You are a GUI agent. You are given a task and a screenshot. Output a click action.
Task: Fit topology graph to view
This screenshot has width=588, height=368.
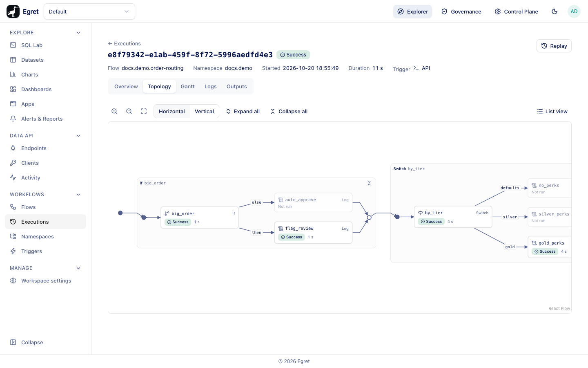[x=144, y=111]
